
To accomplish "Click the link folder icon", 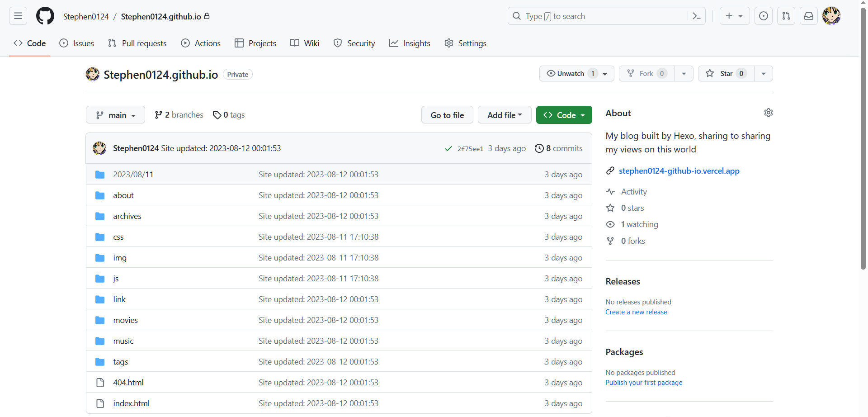I will click(x=100, y=299).
